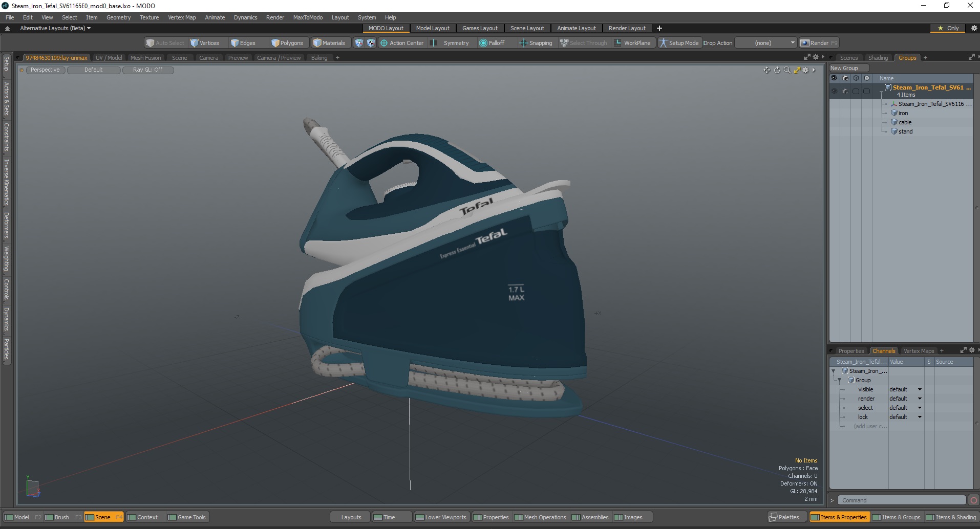Click the 3D viewport tab-bar expand icon

pyautogui.click(x=807, y=57)
